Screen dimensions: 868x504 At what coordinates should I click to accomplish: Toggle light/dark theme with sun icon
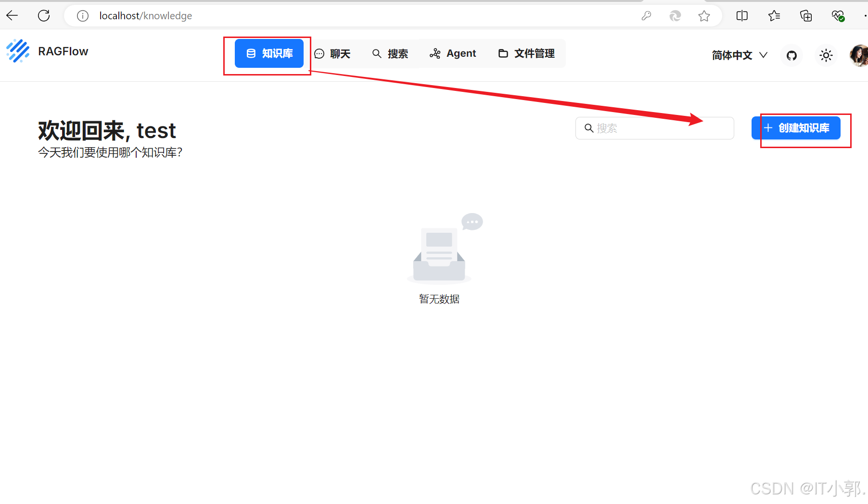(x=826, y=55)
